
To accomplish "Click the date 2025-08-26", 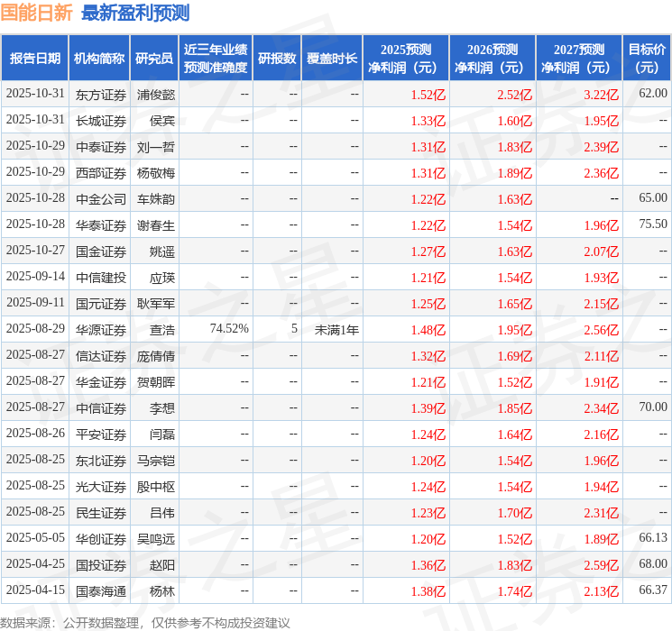I will [x=35, y=433].
